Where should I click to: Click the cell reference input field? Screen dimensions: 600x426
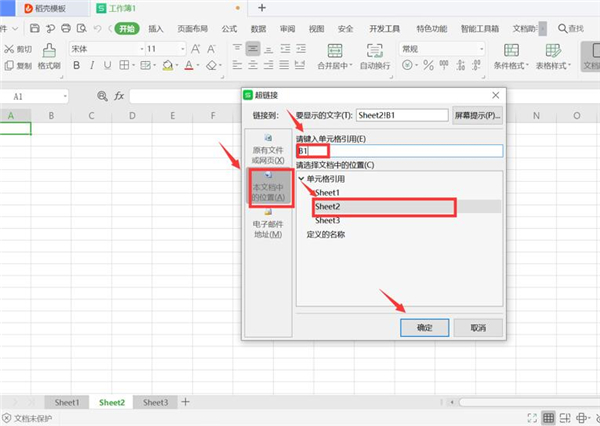click(x=398, y=150)
